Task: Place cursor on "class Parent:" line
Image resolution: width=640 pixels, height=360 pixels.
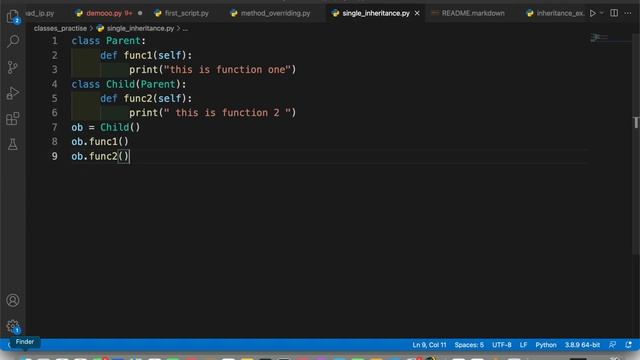Action: (109, 41)
